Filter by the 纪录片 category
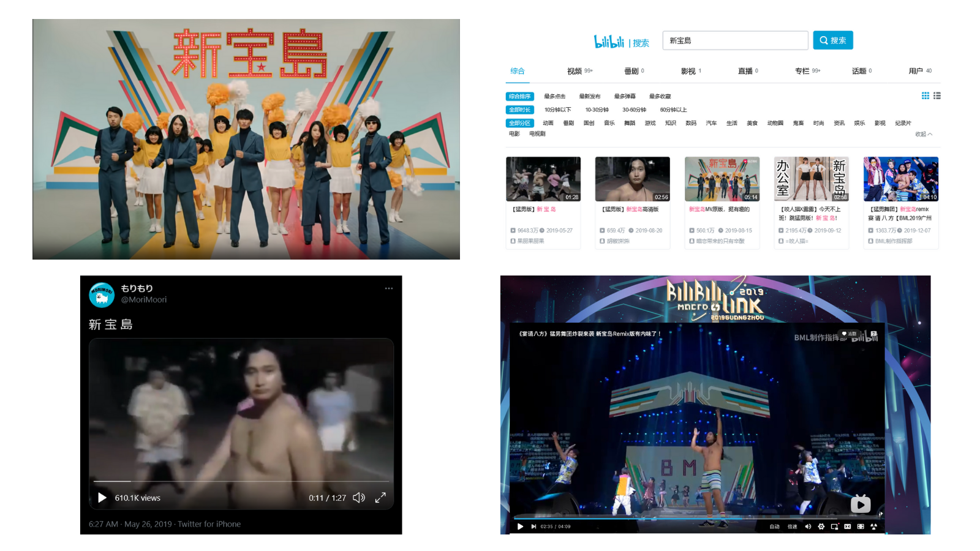This screenshot has height=551, width=980. (903, 123)
